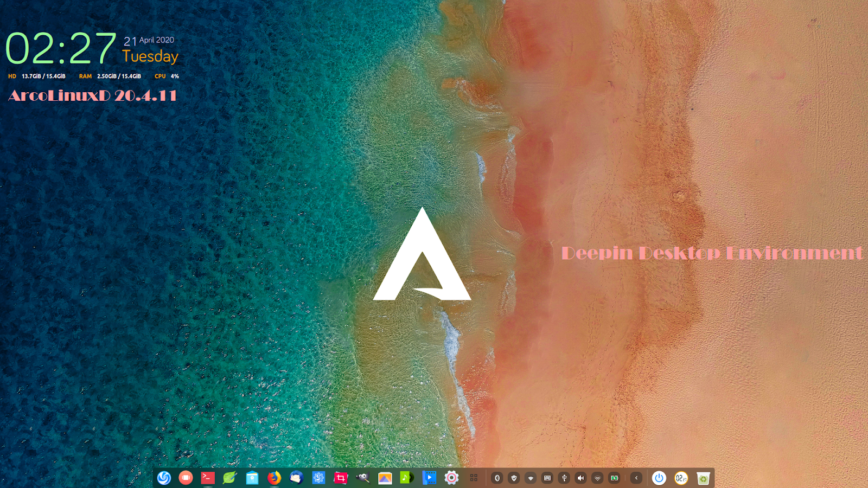868x488 pixels.
Task: Open the clock widget in the dock
Action: click(x=681, y=478)
